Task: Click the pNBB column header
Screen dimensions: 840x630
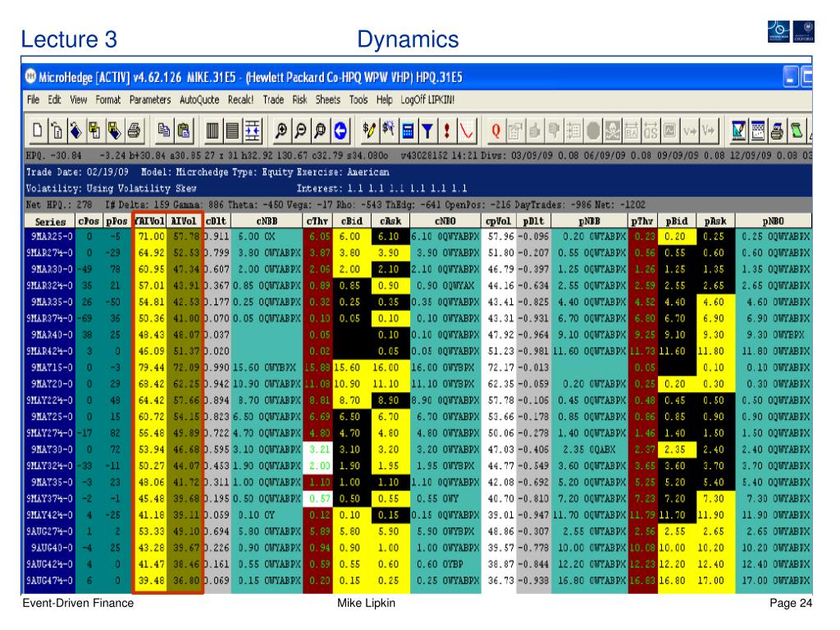Action: tap(589, 221)
